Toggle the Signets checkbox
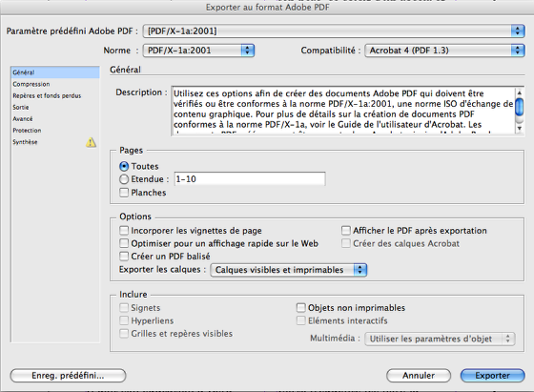This screenshot has height=392, width=534. (124, 308)
